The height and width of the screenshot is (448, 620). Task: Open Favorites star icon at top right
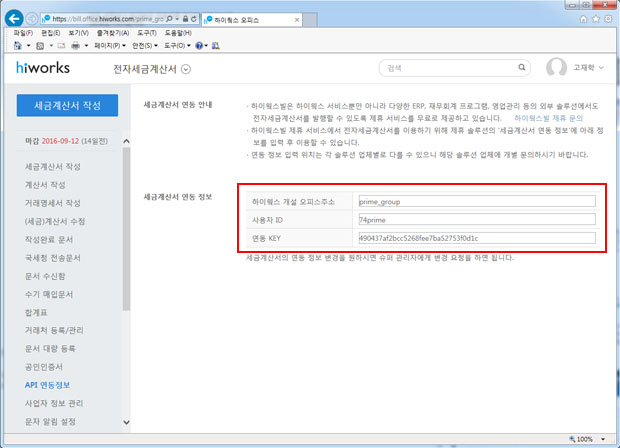pyautogui.click(x=596, y=19)
